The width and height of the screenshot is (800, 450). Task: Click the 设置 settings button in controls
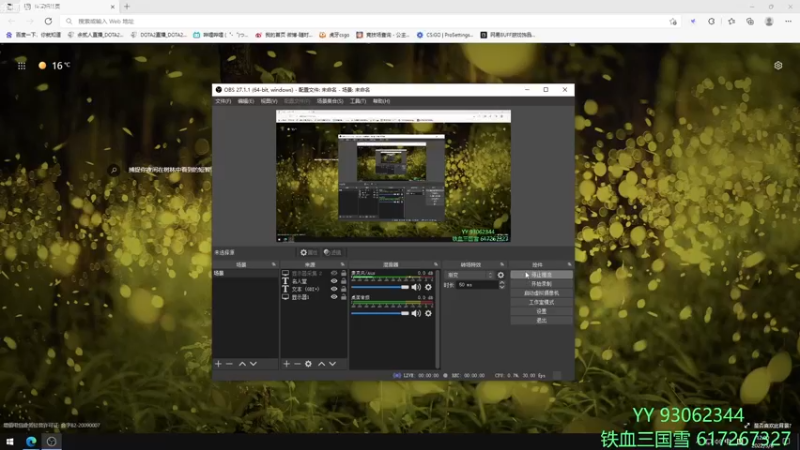pyautogui.click(x=541, y=311)
